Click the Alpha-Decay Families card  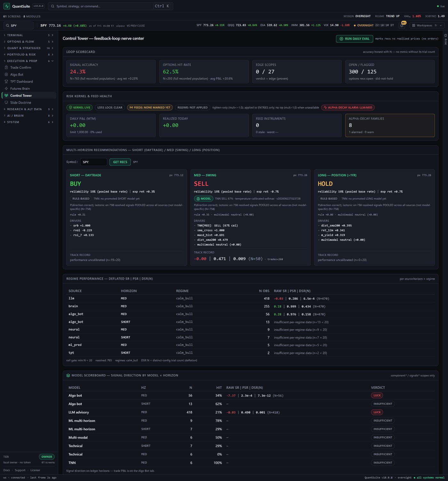[x=390, y=126]
